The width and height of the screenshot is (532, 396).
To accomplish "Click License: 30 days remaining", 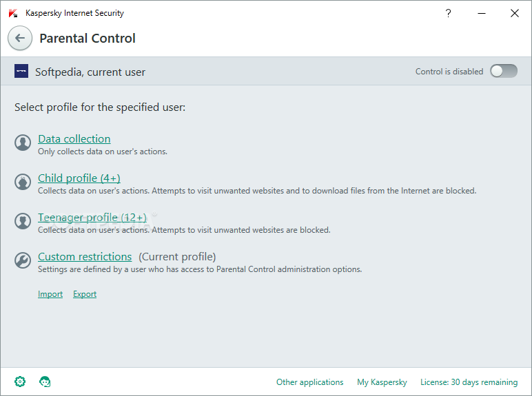I will point(469,382).
